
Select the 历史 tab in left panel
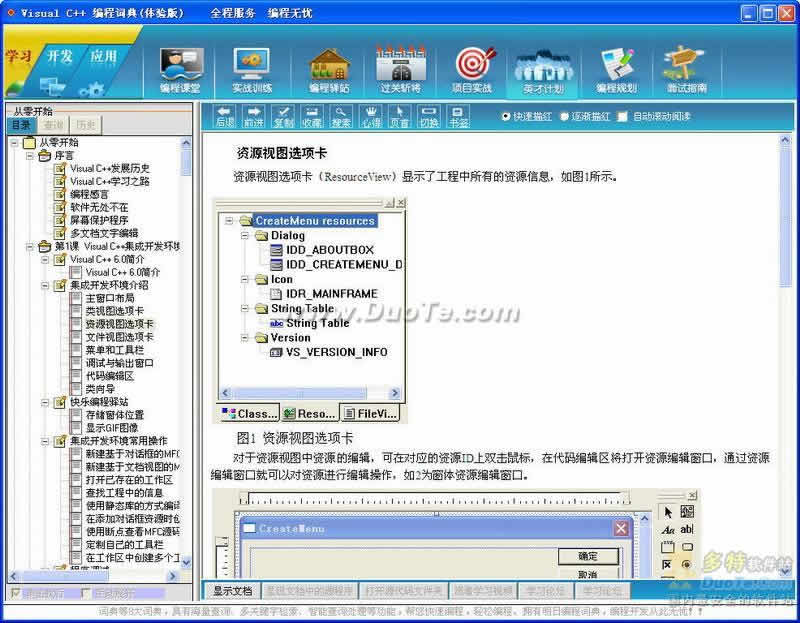pyautogui.click(x=86, y=125)
